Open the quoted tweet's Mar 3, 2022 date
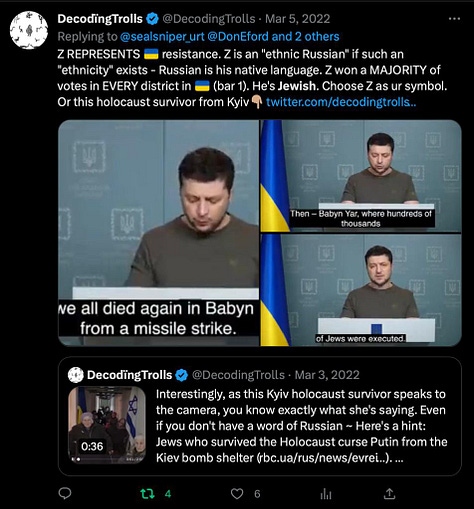The width and height of the screenshot is (474, 509). coord(327,375)
